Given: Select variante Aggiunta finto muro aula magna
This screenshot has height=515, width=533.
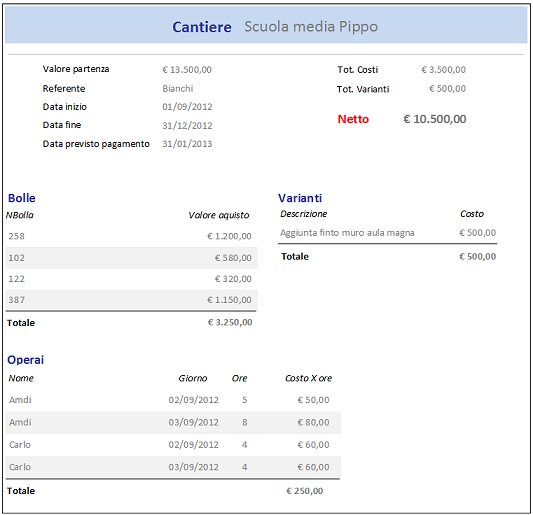Looking at the screenshot, I should [347, 233].
